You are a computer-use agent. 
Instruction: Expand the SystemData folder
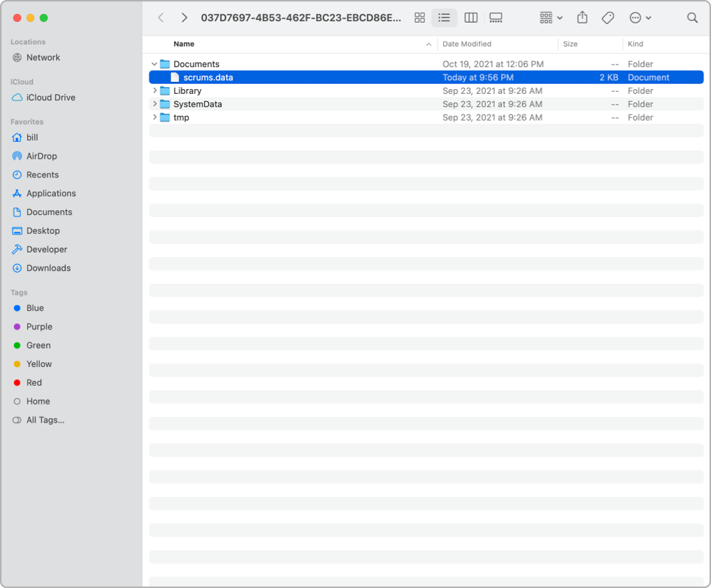coord(155,104)
